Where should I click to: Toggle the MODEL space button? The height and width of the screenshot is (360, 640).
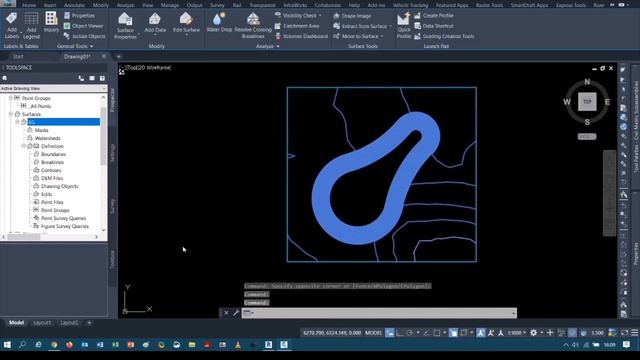coord(373,333)
